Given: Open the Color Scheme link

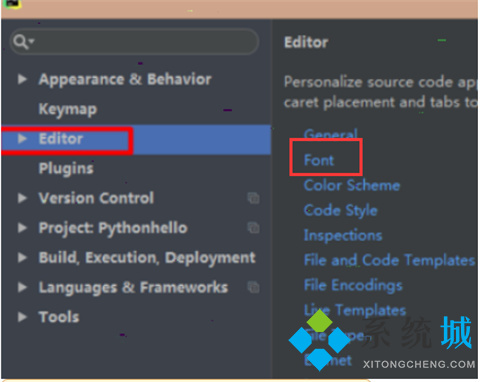Looking at the screenshot, I should (x=352, y=185).
